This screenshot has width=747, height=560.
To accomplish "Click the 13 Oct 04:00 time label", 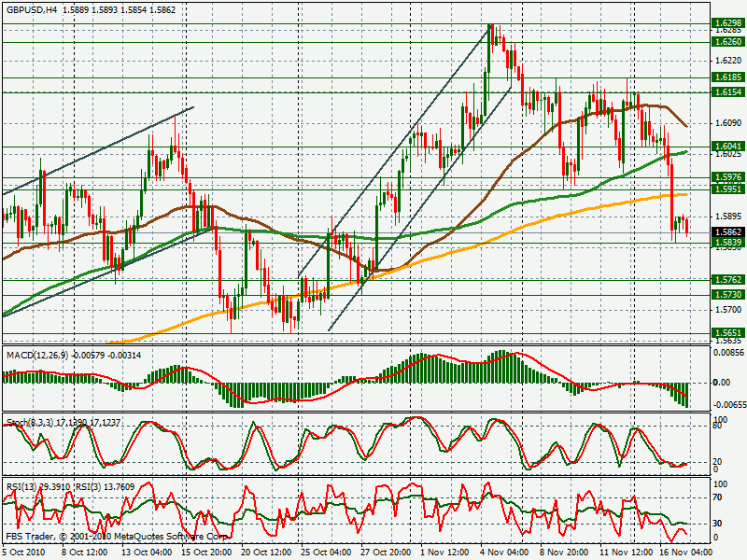I will tap(147, 553).
